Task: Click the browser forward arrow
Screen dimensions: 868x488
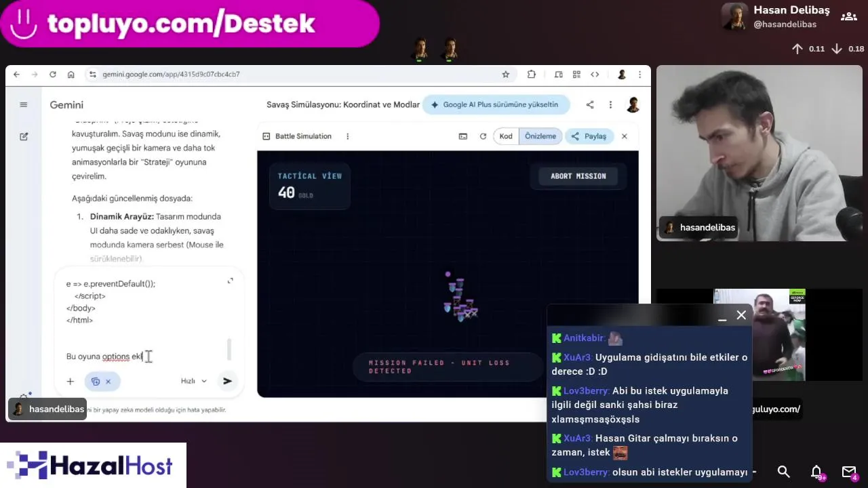Action: click(35, 75)
